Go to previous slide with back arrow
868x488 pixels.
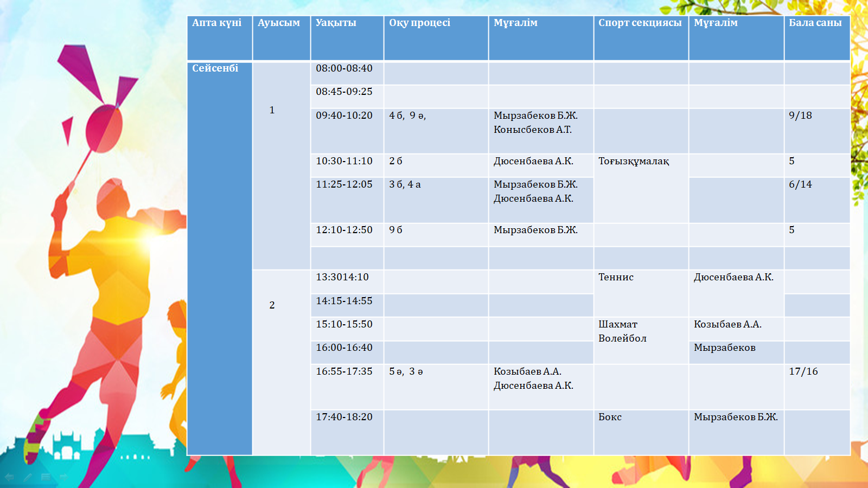point(9,477)
